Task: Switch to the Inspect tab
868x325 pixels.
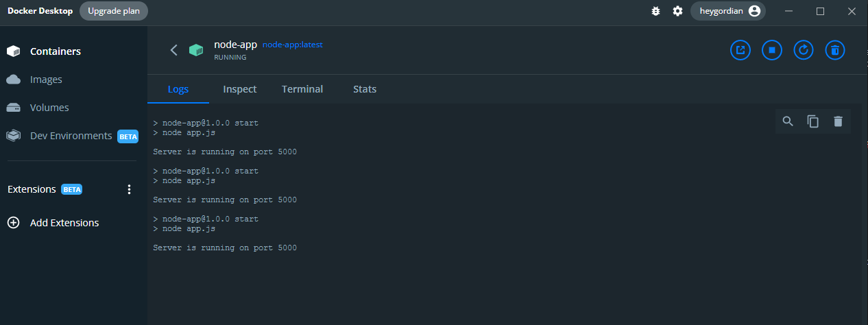Action: click(x=240, y=89)
